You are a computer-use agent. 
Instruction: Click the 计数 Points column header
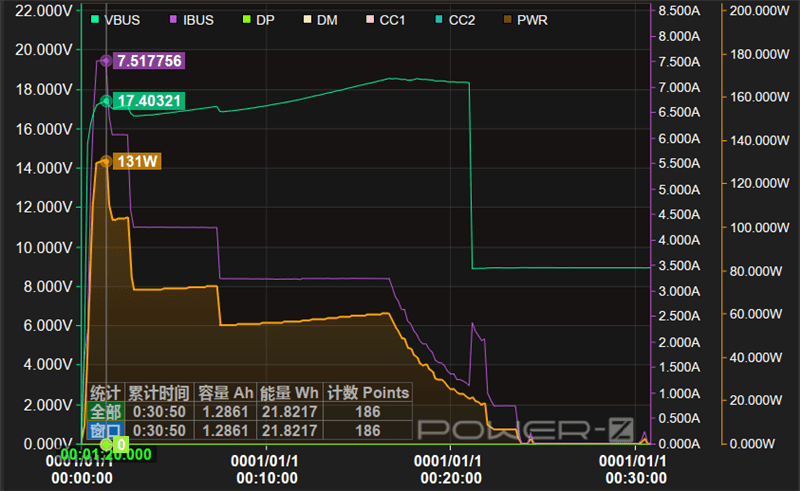pos(368,393)
